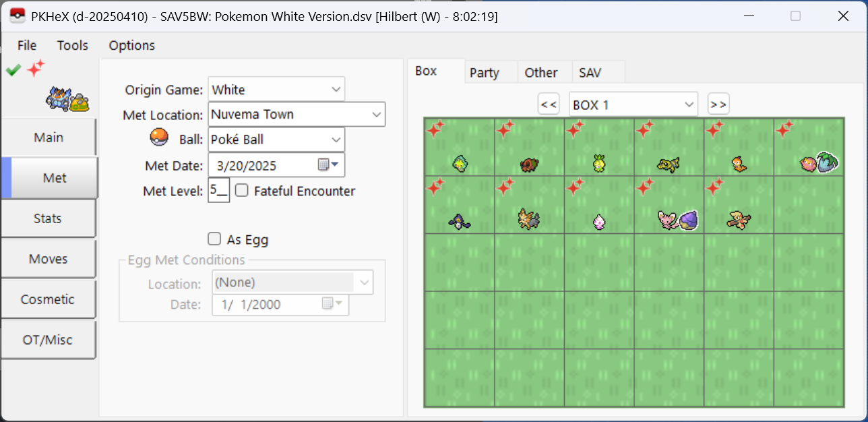Check the As Egg checkbox

click(214, 239)
